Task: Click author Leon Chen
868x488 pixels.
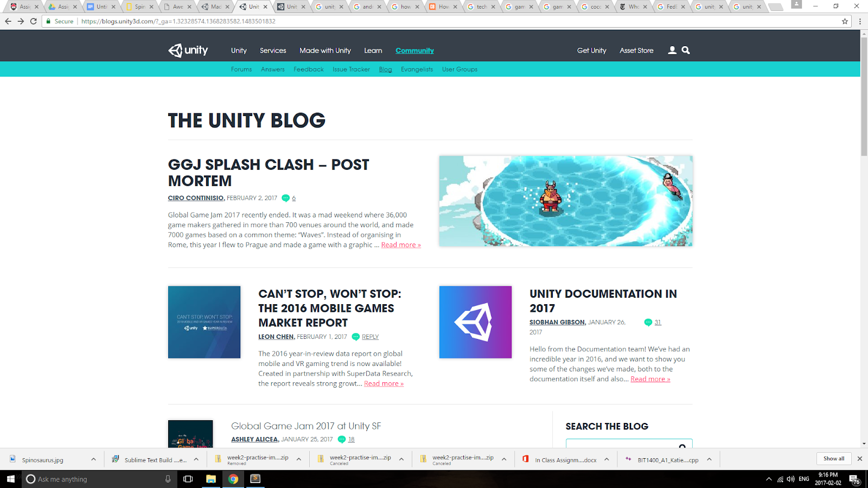Action: tap(276, 337)
